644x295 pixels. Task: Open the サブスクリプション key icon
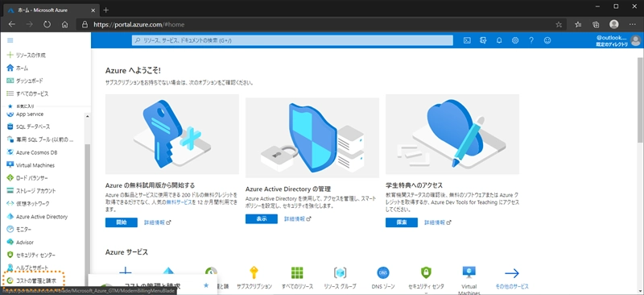click(254, 272)
